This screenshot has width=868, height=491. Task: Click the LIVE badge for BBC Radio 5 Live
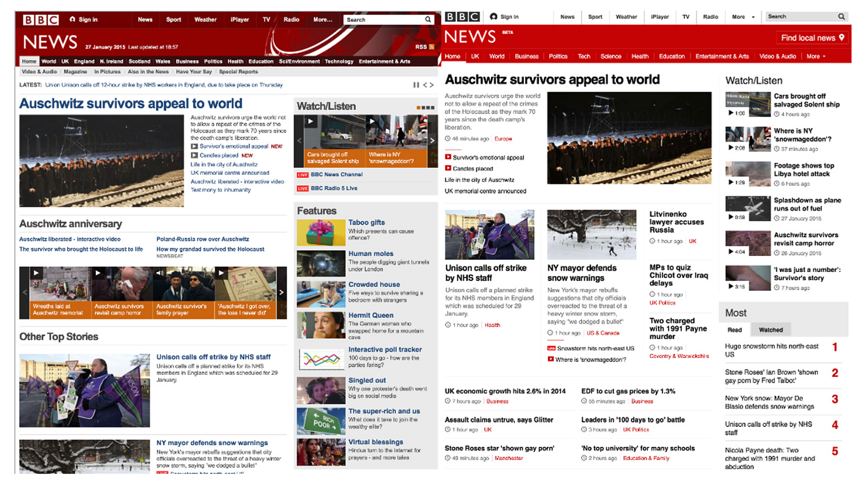(303, 189)
